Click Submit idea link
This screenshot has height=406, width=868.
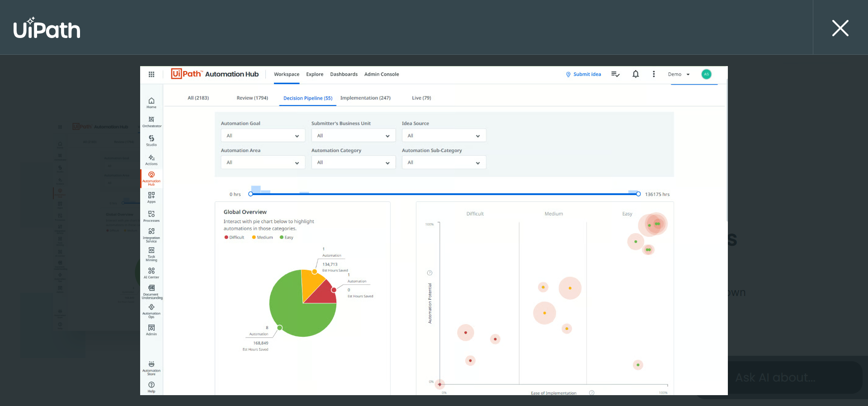[584, 74]
